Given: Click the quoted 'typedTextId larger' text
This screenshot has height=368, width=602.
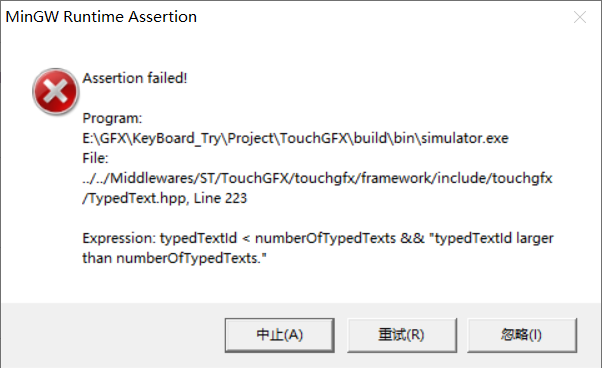Looking at the screenshot, I should pos(491,238).
